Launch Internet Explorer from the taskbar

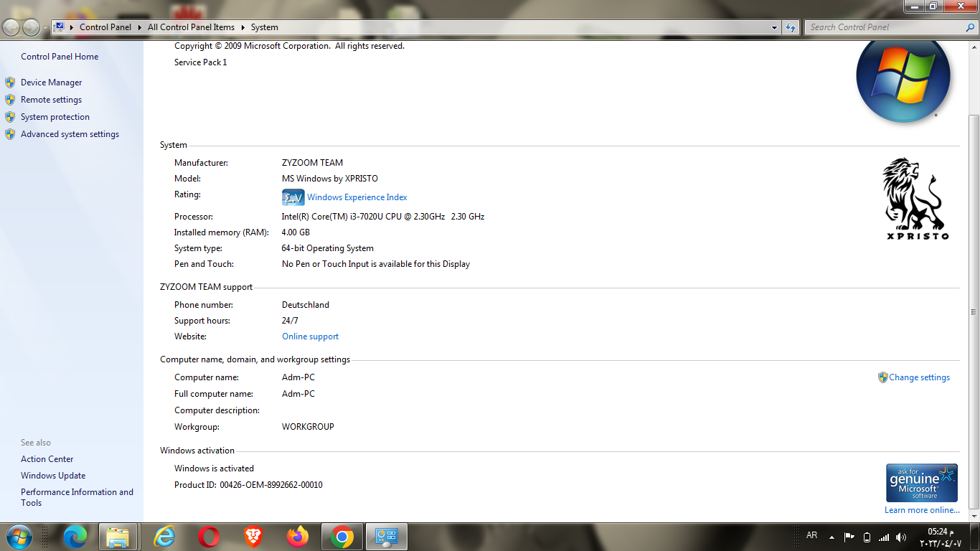pyautogui.click(x=164, y=537)
